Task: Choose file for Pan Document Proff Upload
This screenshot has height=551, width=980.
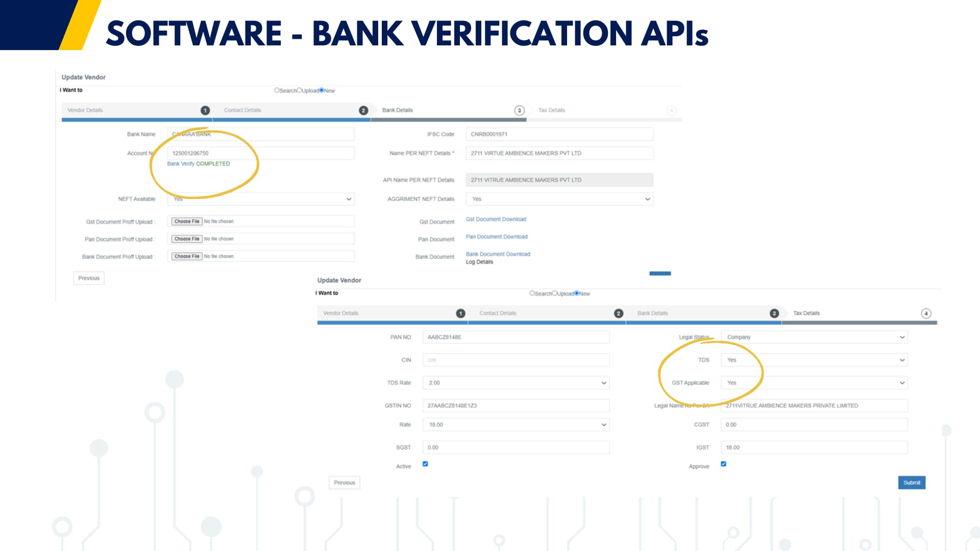Action: point(187,239)
